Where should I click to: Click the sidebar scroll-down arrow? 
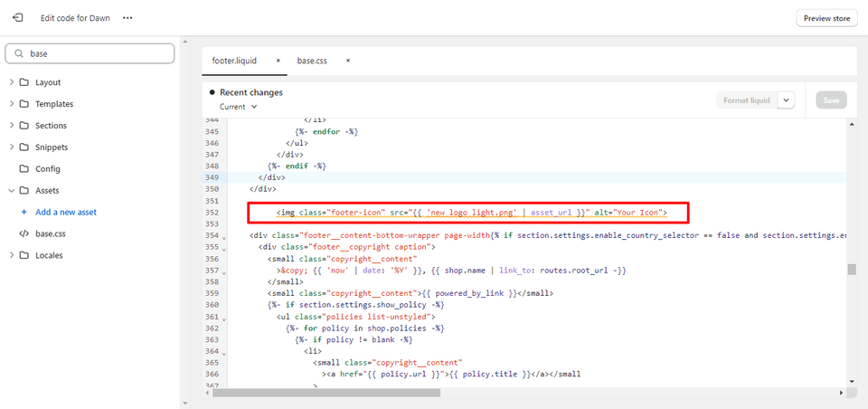click(x=184, y=404)
